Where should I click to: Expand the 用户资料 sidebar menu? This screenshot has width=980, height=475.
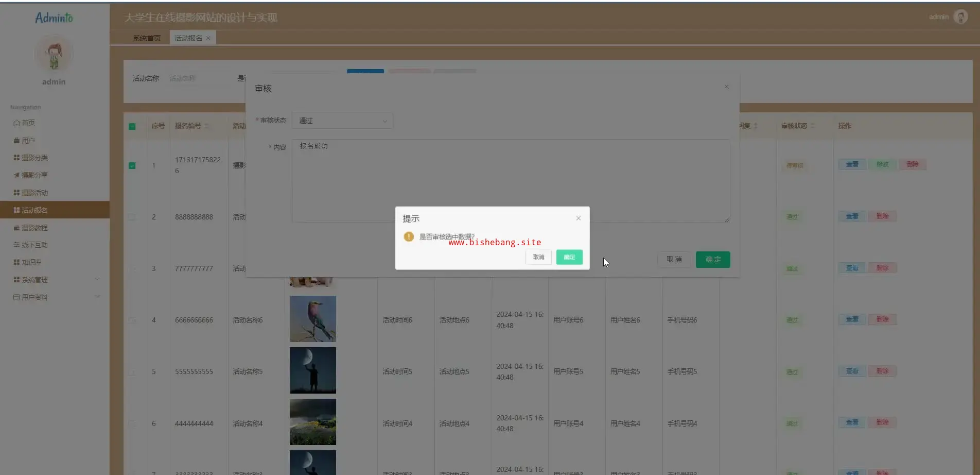click(55, 297)
